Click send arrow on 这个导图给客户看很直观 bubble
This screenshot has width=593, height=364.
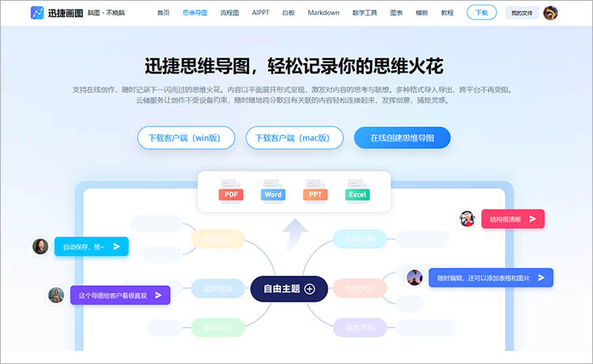(x=158, y=295)
